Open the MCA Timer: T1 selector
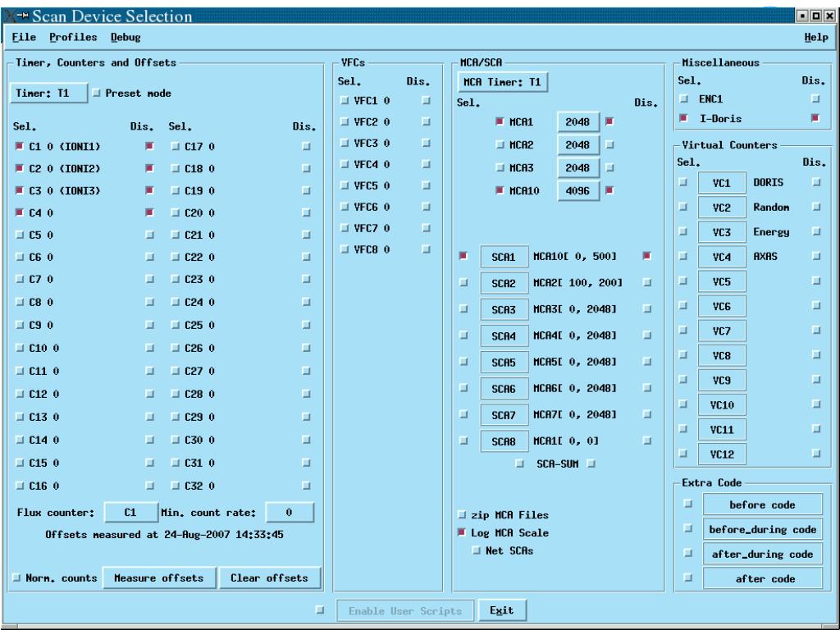Viewport: 840px width, 630px height. pyautogui.click(x=503, y=82)
